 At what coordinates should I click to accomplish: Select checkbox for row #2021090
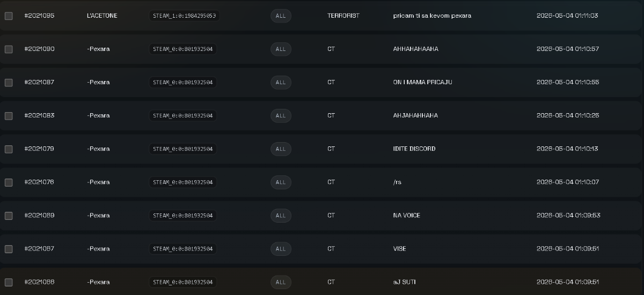coord(9,49)
